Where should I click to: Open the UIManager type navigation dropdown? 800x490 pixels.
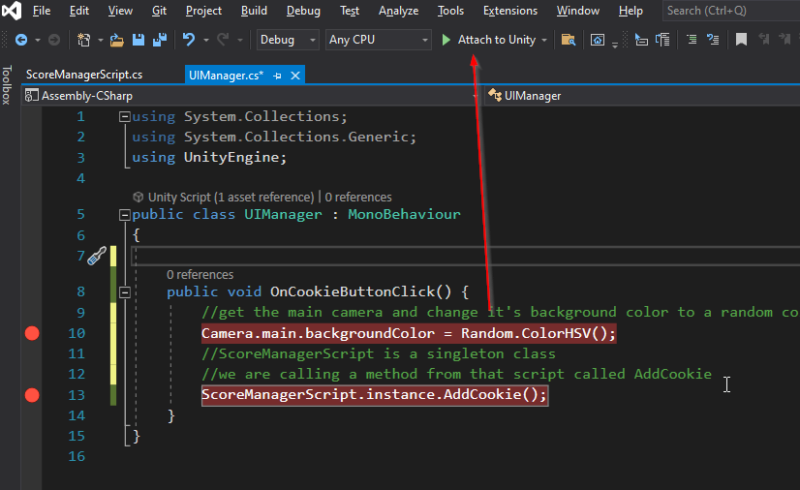point(642,96)
